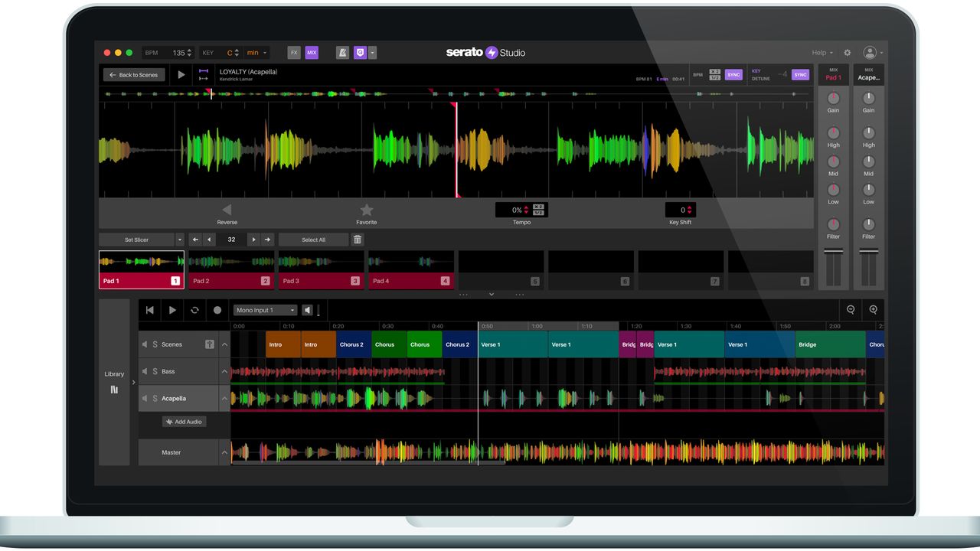The image size is (980, 551).
Task: Adjust the project KEY C stepper arrows
Action: click(x=237, y=53)
